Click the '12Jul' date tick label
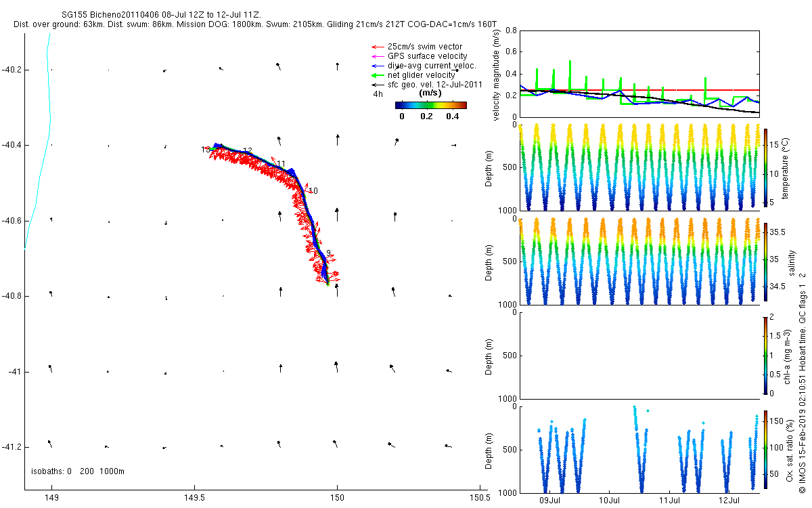The image size is (812, 508). pos(728,501)
